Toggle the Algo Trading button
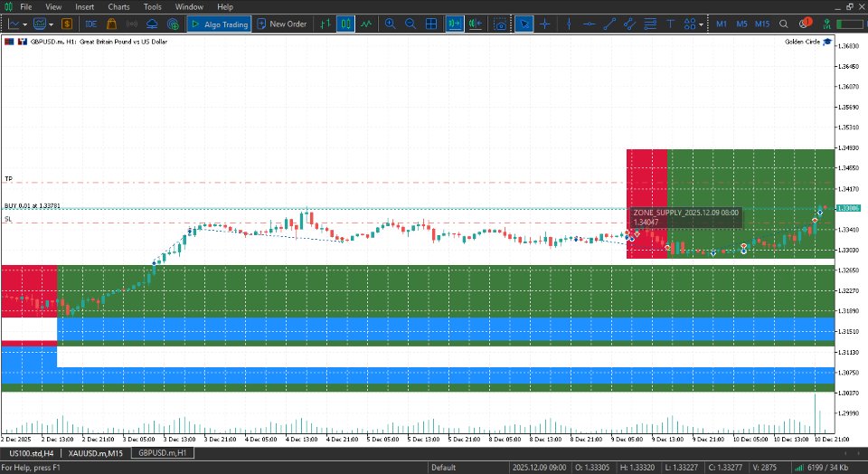Image resolution: width=868 pixels, height=474 pixels. coord(219,24)
